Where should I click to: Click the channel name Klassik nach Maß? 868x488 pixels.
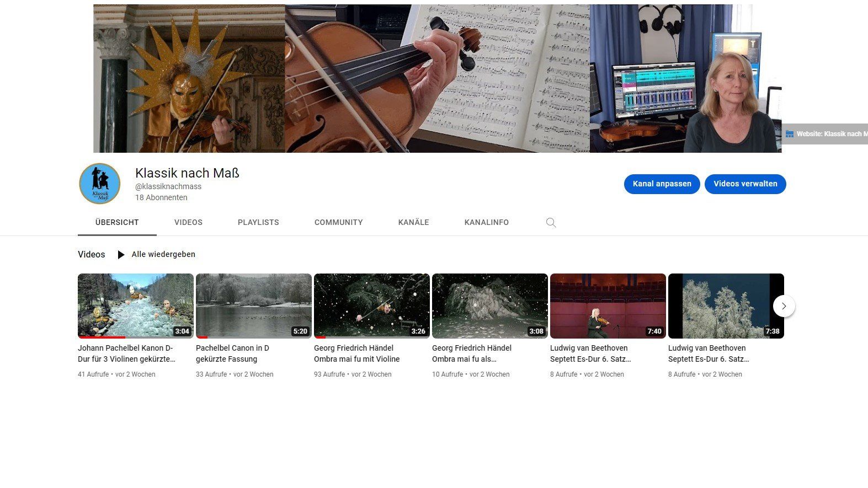(187, 173)
